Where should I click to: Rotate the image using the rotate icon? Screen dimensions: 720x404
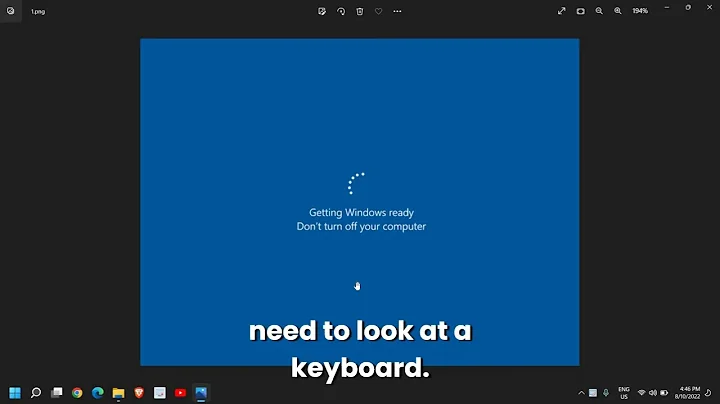[x=341, y=11]
